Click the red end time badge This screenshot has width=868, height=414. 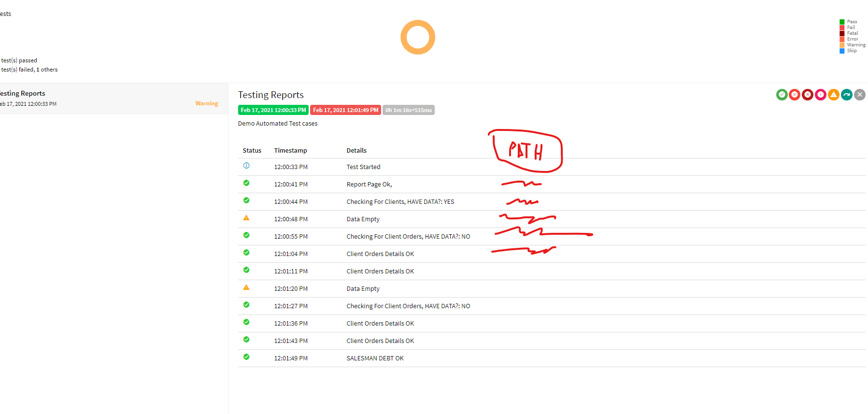tap(346, 110)
